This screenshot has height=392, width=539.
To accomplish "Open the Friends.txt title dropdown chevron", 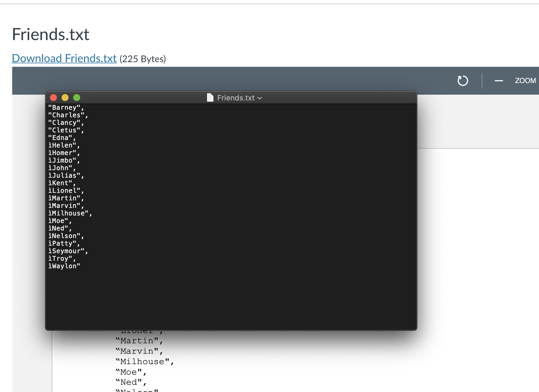I will [x=260, y=98].
